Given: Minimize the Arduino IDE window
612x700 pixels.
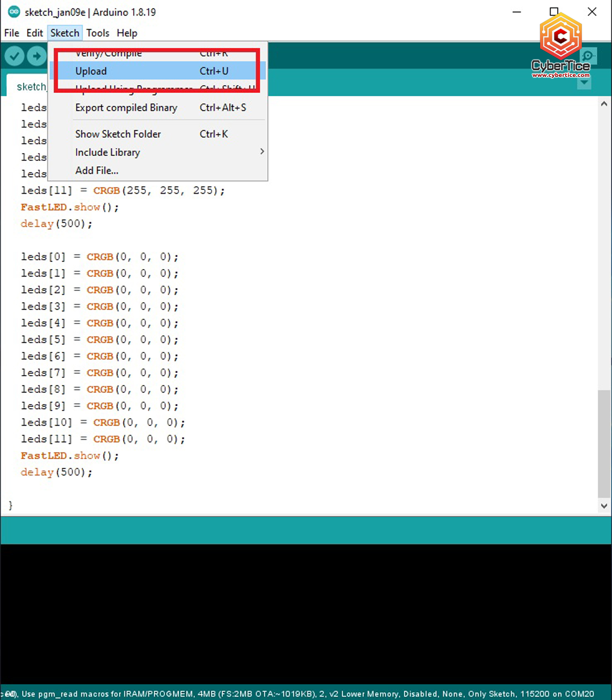Looking at the screenshot, I should point(517,12).
